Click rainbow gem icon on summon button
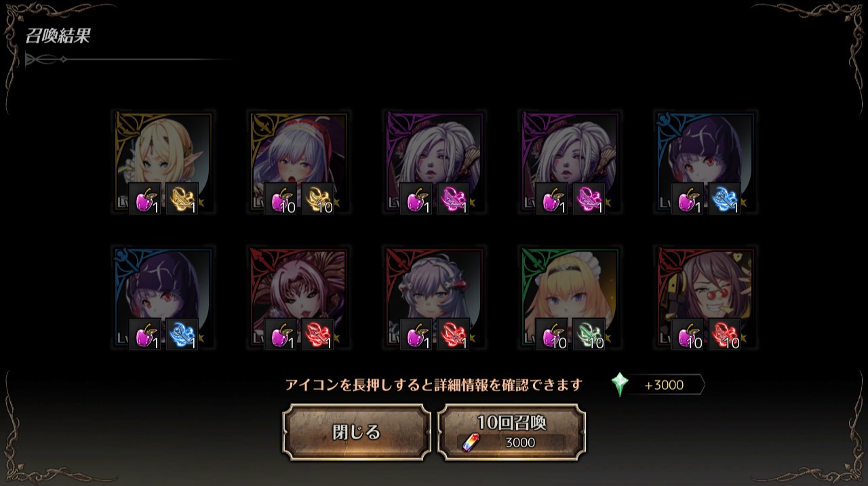 tap(469, 443)
